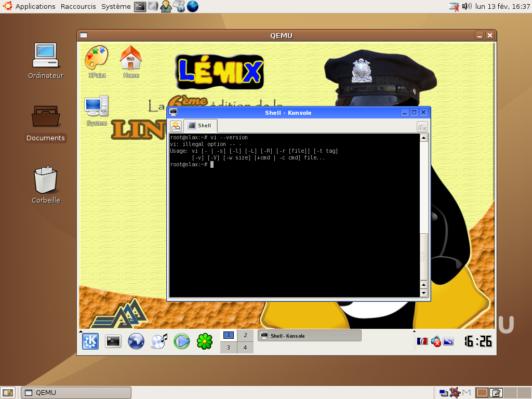The width and height of the screenshot is (532, 399).
Task: Click the network monitors icon in bottom panel
Action: tap(444, 393)
